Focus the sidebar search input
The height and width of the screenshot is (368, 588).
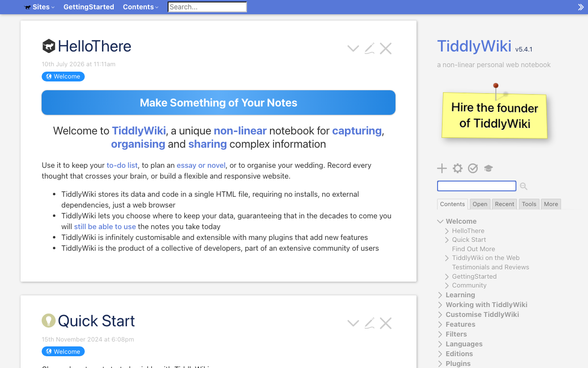coord(477,186)
